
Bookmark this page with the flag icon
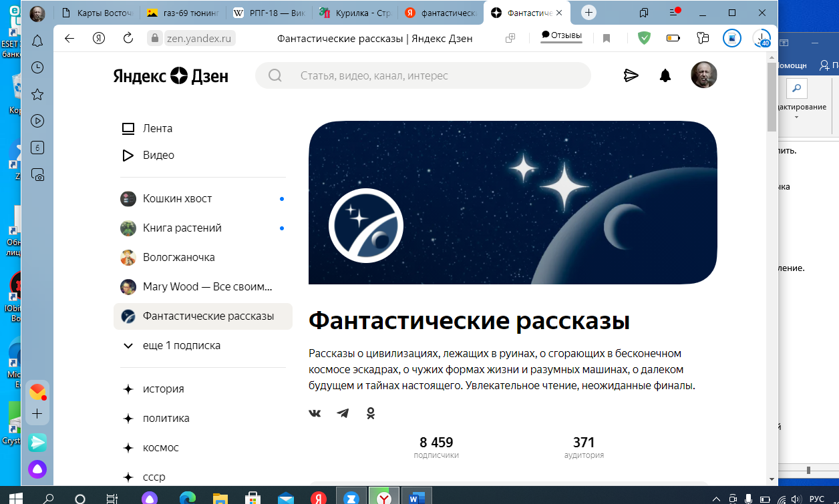607,39
